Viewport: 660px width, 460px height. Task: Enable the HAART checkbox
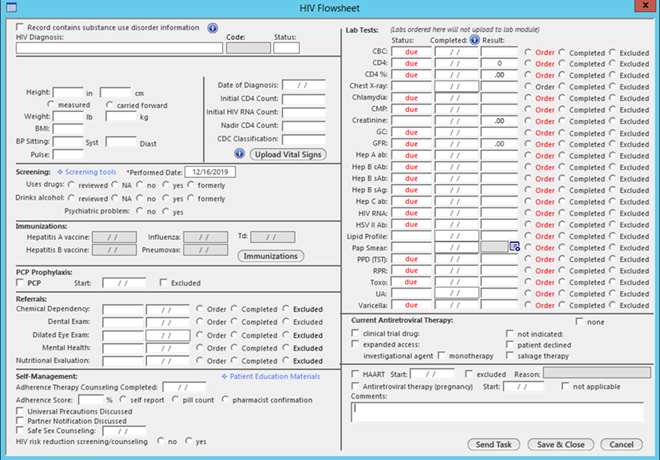[x=355, y=374]
